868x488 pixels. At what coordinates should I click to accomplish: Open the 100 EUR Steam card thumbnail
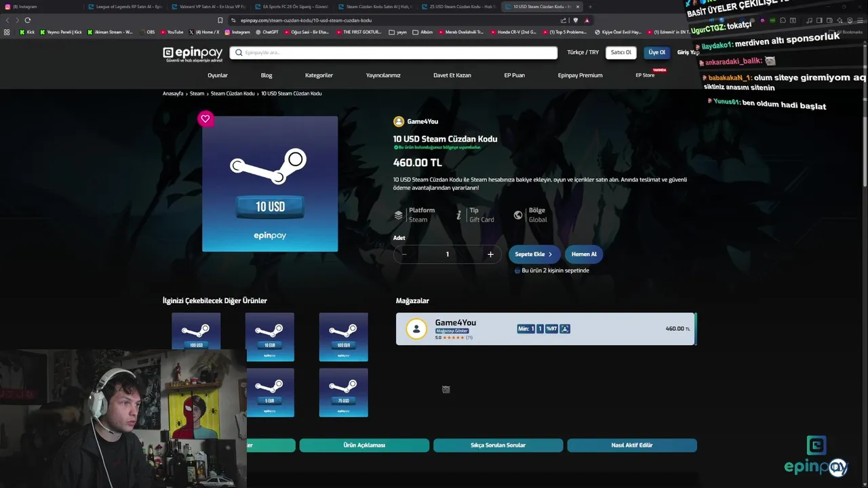344,337
